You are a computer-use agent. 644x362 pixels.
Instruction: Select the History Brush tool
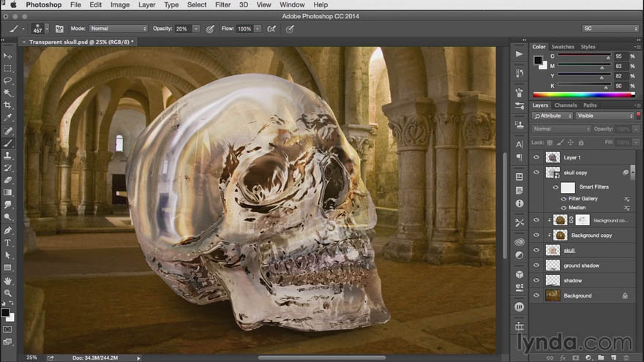pos(7,168)
